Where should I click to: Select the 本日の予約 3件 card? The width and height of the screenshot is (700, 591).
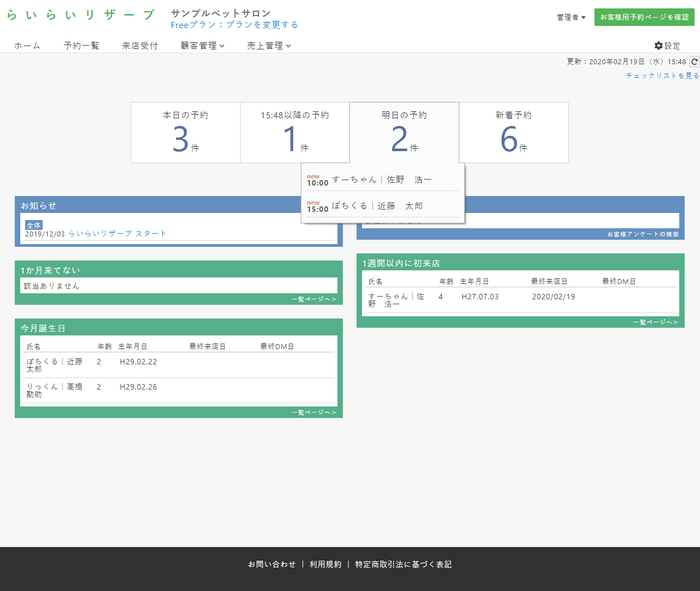185,132
